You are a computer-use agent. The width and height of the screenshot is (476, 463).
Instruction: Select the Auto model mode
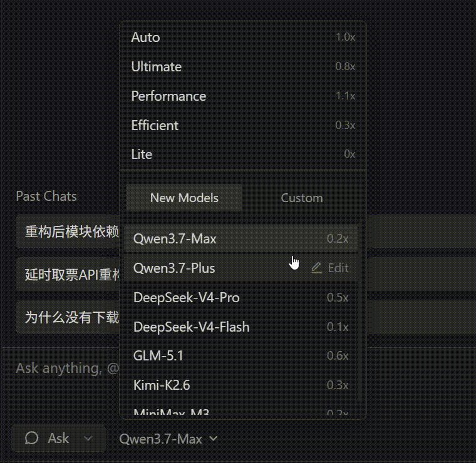[x=243, y=38]
